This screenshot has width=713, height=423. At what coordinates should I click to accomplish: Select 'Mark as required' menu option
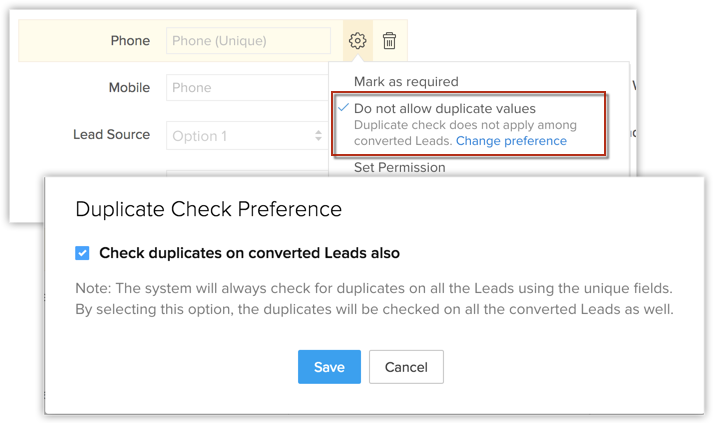click(x=406, y=81)
